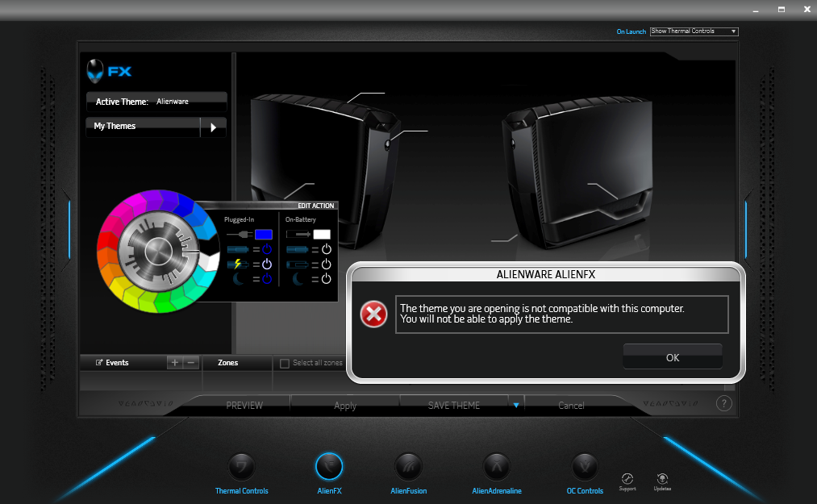
Task: Toggle On-Battery sleep power action
Action: (x=326, y=279)
